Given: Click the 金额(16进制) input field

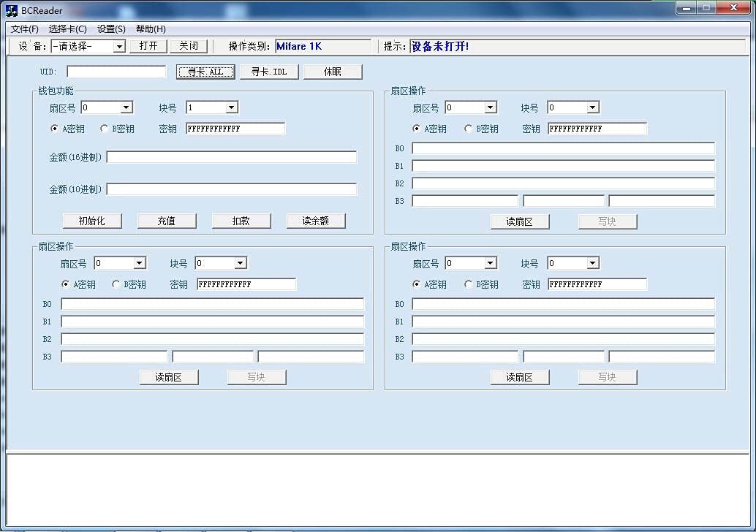Looking at the screenshot, I should pyautogui.click(x=232, y=157).
